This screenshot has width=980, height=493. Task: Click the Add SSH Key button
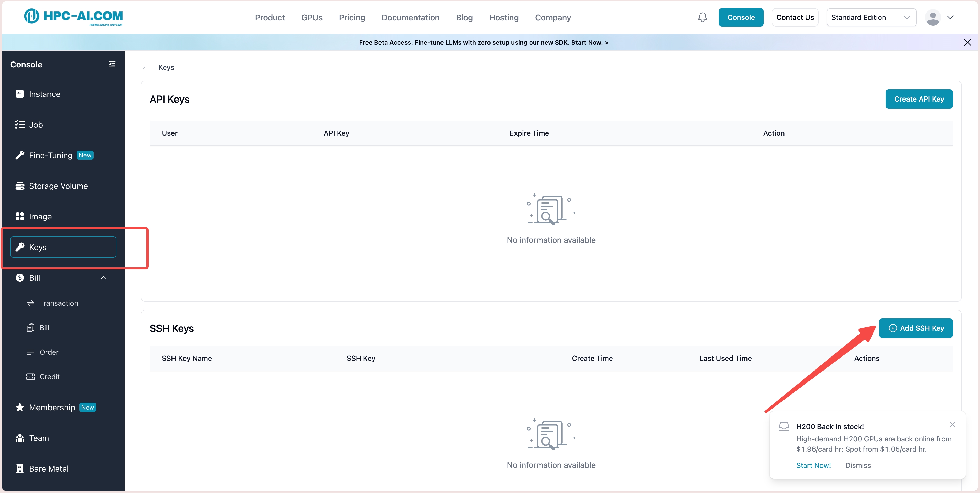916,328
